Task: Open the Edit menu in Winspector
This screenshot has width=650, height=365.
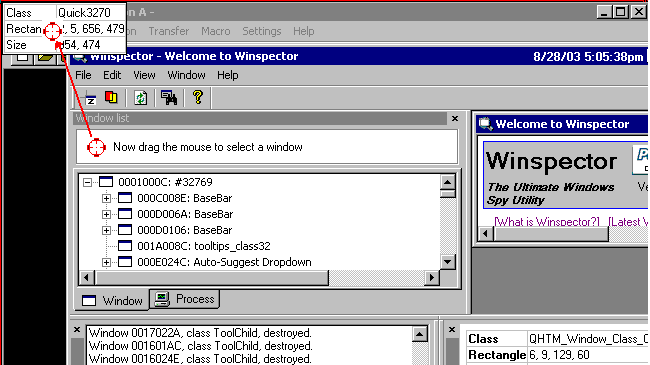Action: [112, 75]
